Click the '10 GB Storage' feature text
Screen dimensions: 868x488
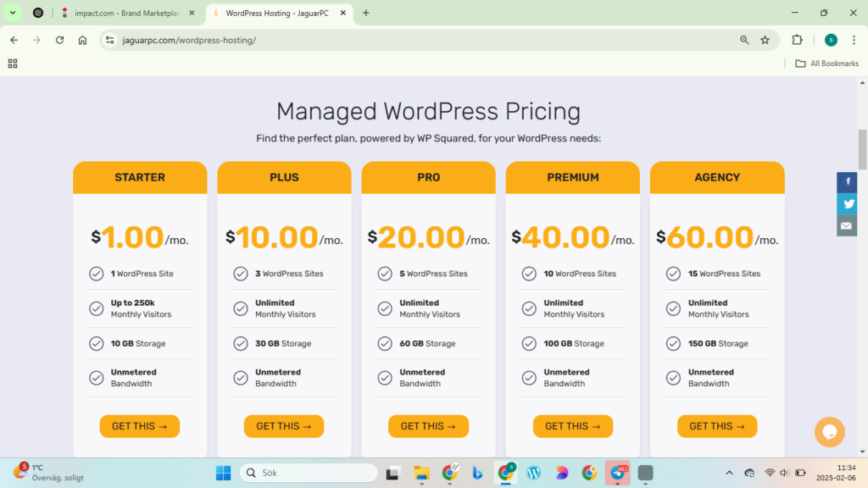tap(138, 344)
